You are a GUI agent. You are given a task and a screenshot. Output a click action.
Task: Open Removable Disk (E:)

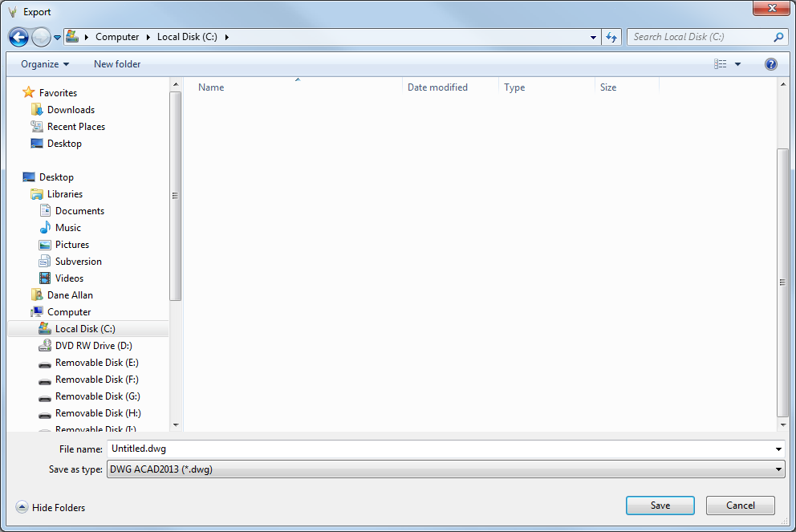point(97,363)
